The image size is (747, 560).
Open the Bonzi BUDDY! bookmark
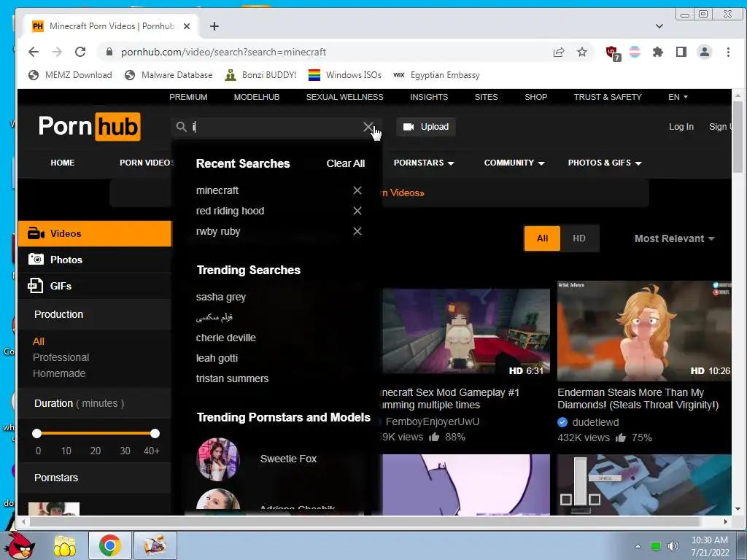tap(260, 75)
